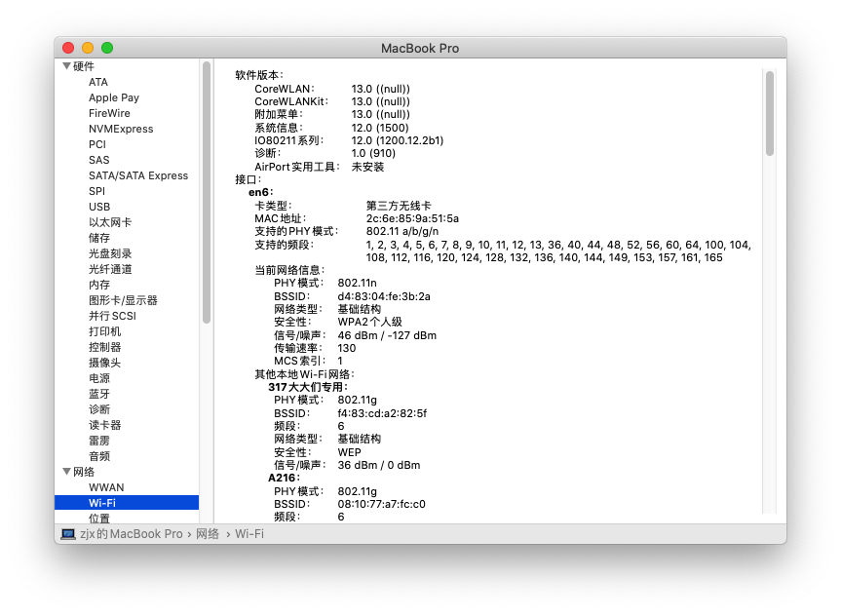Viewport: 841px width, 616px height.
Task: Click the yellow minimize window button
Action: (x=88, y=48)
